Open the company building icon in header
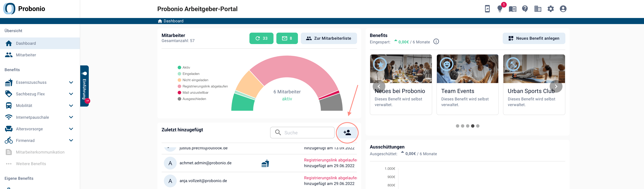Viewport: 644px width, 189px height. [538, 9]
